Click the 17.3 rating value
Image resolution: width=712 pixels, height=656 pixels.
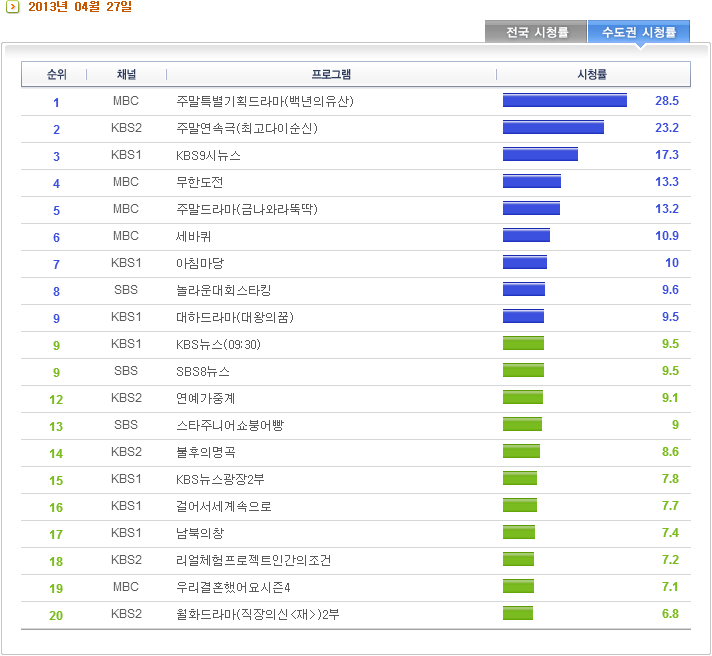click(x=667, y=155)
